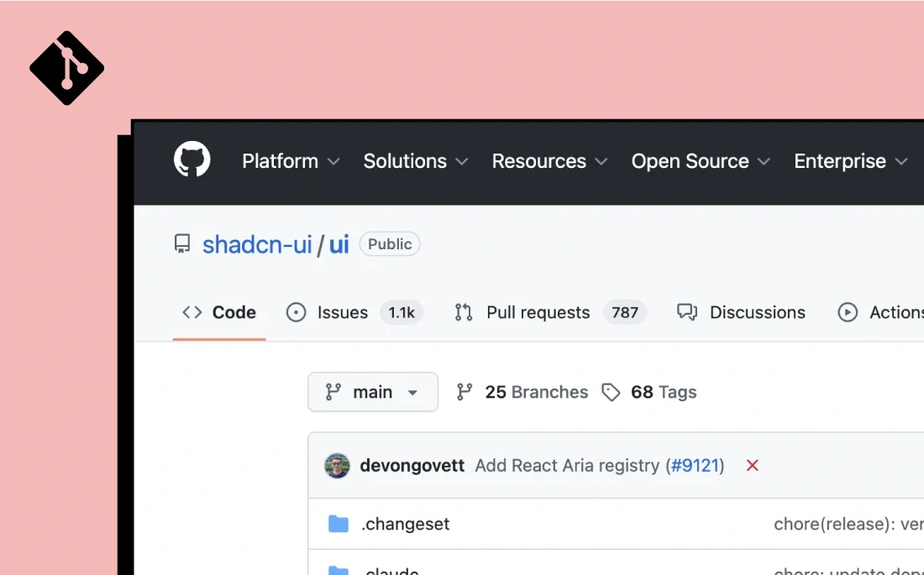Screen dimensions: 924x575
Task: Click the Discussions speech bubble icon
Action: tap(687, 312)
